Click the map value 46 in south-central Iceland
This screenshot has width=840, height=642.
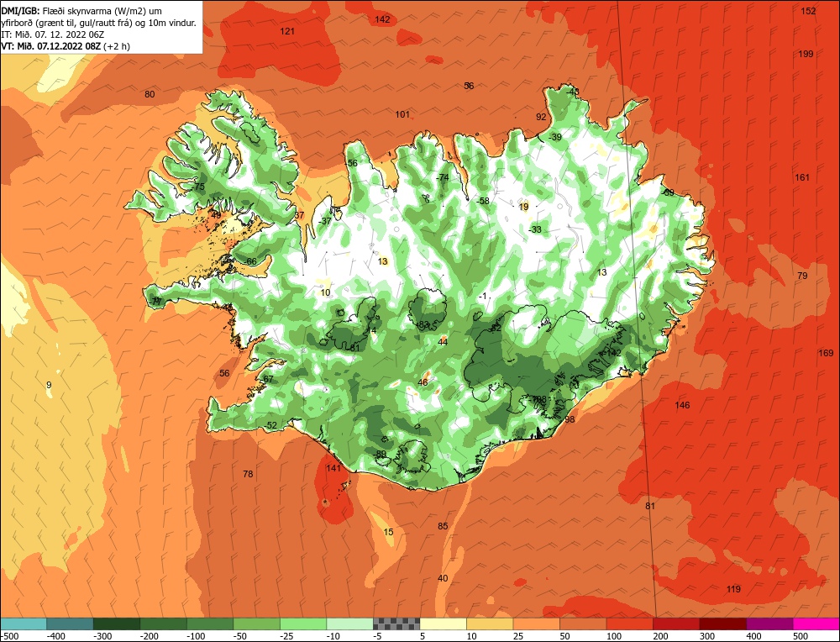pyautogui.click(x=423, y=382)
